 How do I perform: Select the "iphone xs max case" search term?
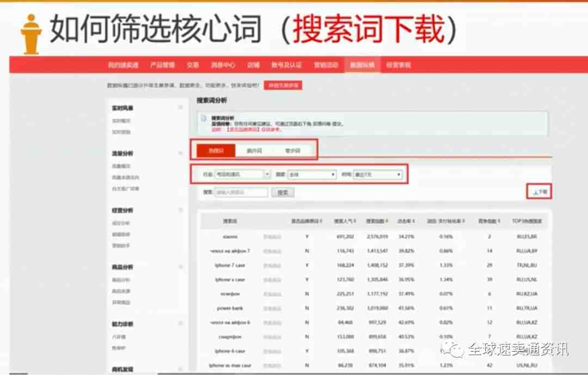[x=230, y=365]
